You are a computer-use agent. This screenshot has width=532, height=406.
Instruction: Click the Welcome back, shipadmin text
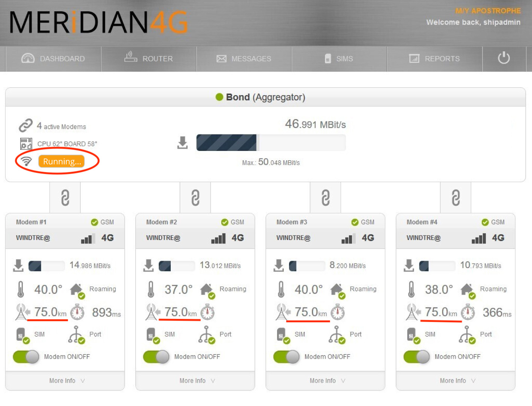point(473,22)
